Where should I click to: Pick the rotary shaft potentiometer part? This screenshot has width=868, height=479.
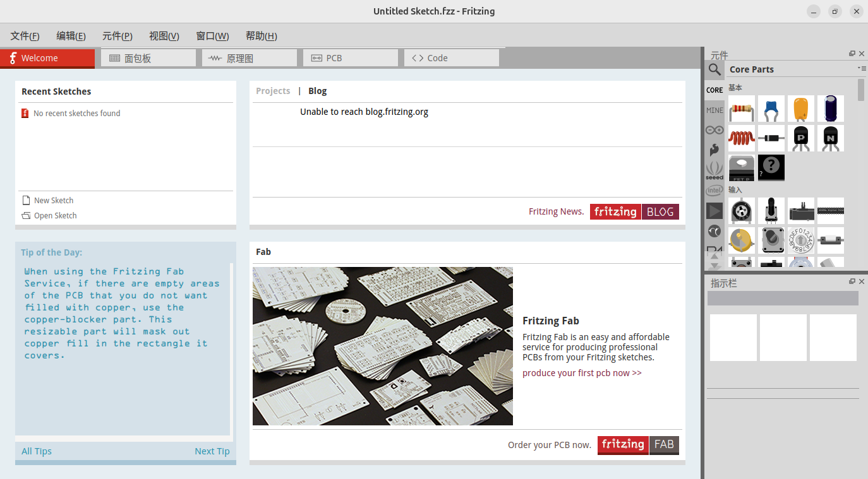click(x=771, y=211)
